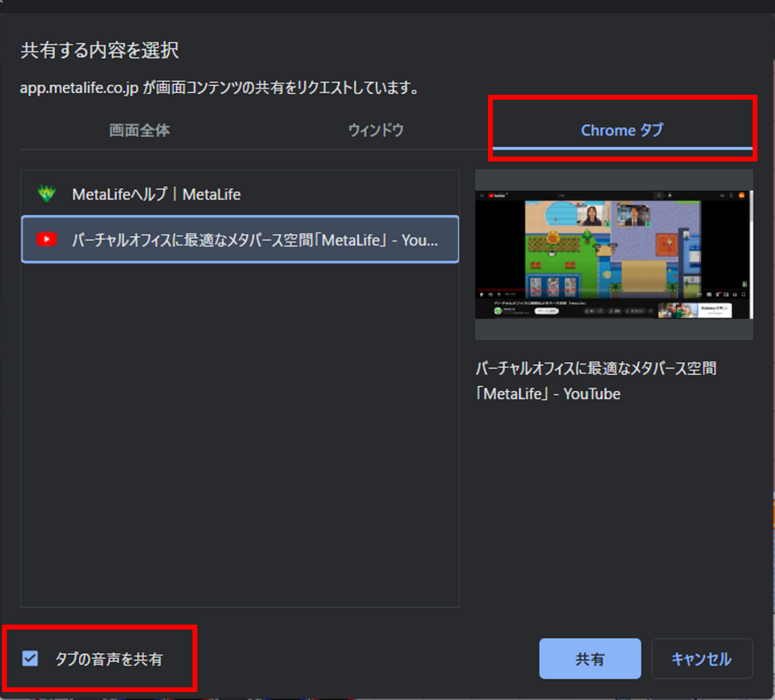The height and width of the screenshot is (700, 775).
Task: Click the YouTube tab preview thumbnail
Action: (x=614, y=255)
